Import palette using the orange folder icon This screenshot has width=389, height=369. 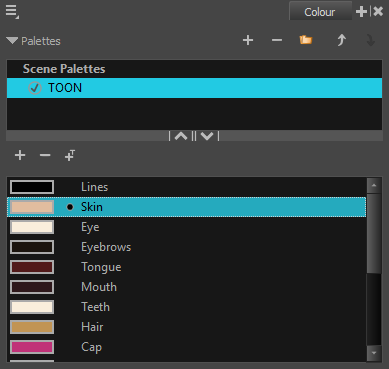306,40
